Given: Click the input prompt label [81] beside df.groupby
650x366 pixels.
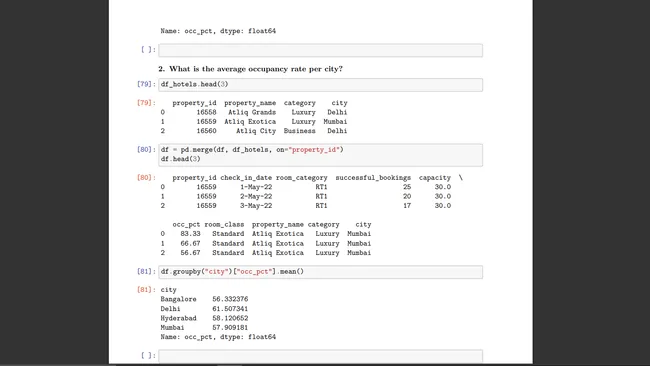Looking at the screenshot, I should [x=146, y=271].
